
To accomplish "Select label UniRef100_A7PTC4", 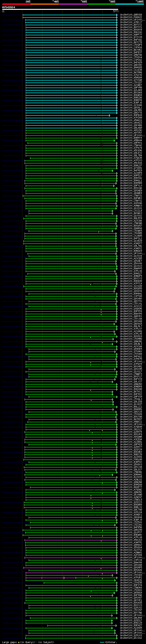I will pyautogui.click(x=131, y=284).
